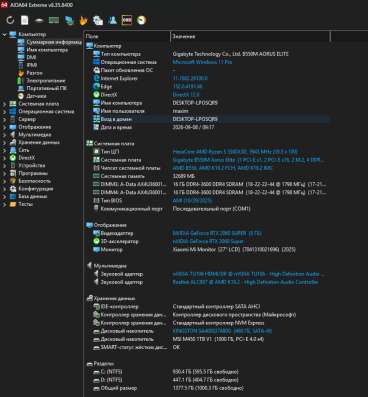The width and height of the screenshot is (368, 397).
Task: Click the IPMI icon in the tree
Action: coord(21,65)
